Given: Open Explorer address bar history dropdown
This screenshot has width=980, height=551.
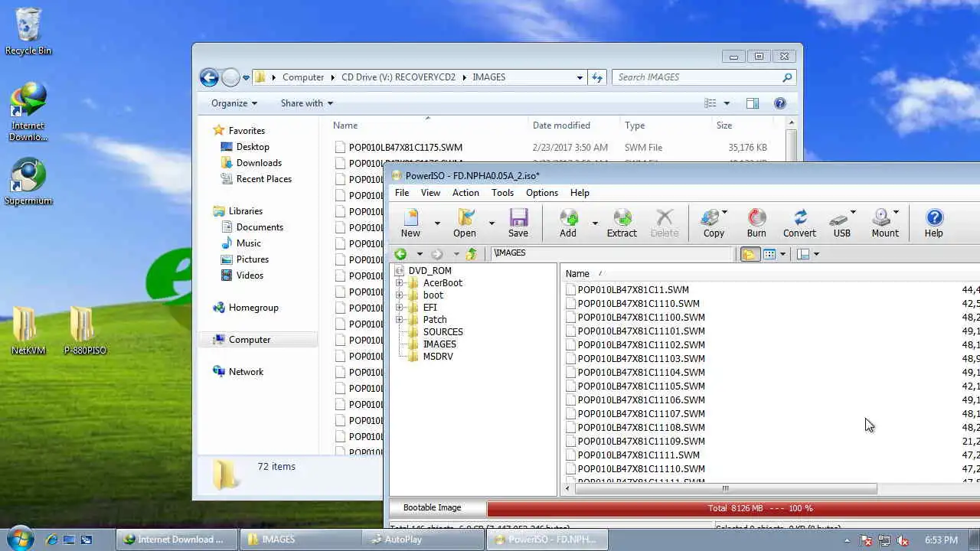Looking at the screenshot, I should click(x=580, y=77).
